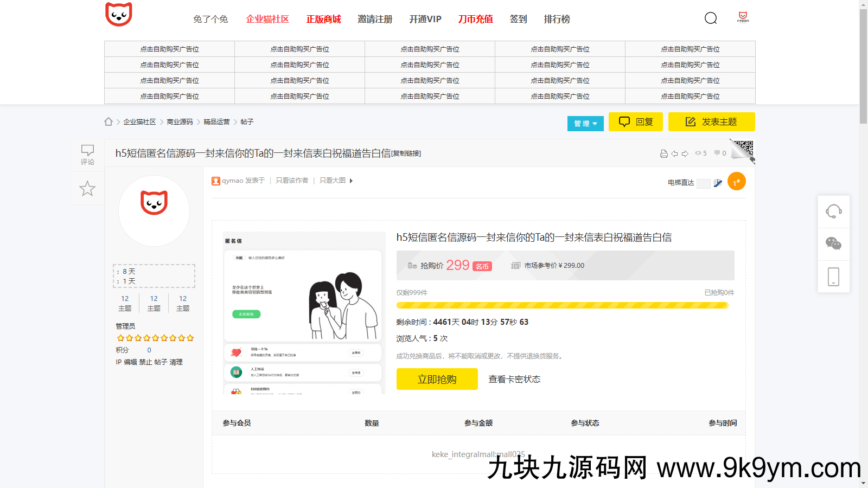Click the 电梯直达 floor number input field
This screenshot has height=488, width=868.
704,183
